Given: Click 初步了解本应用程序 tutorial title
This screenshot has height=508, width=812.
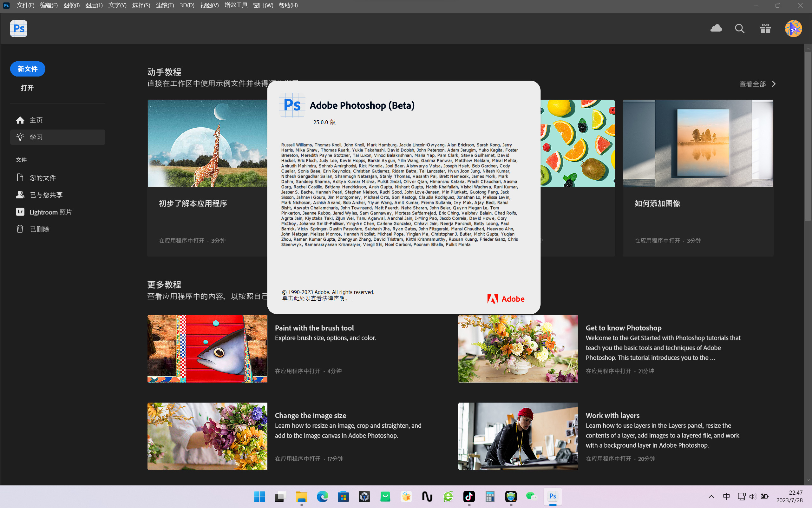Looking at the screenshot, I should (x=193, y=204).
